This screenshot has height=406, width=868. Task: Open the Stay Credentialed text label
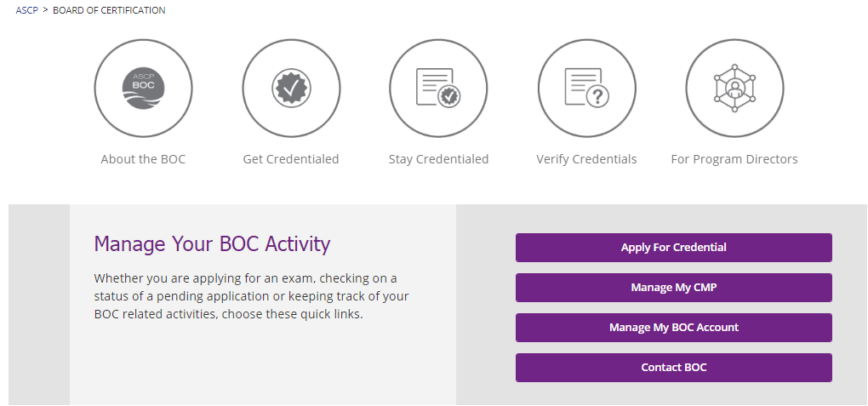(438, 159)
